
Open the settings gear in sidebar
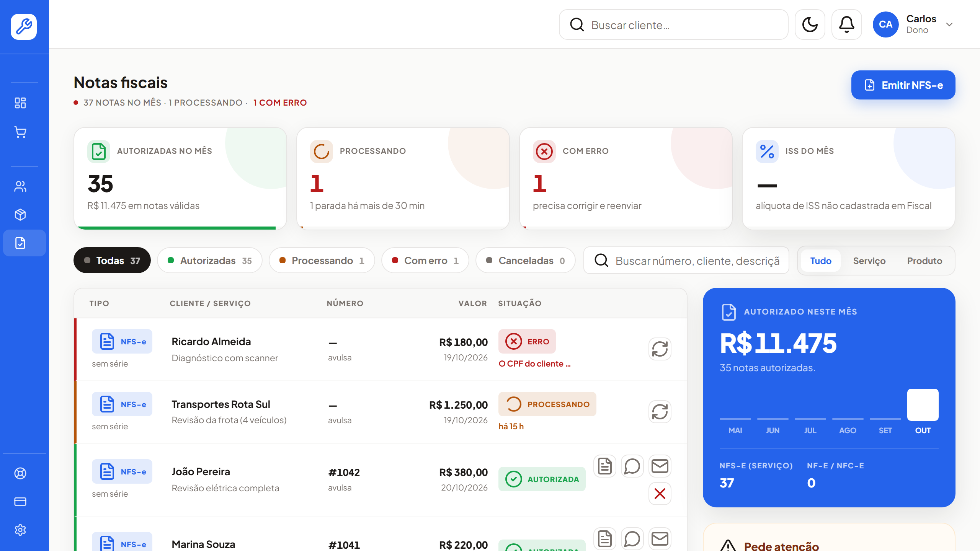20,530
